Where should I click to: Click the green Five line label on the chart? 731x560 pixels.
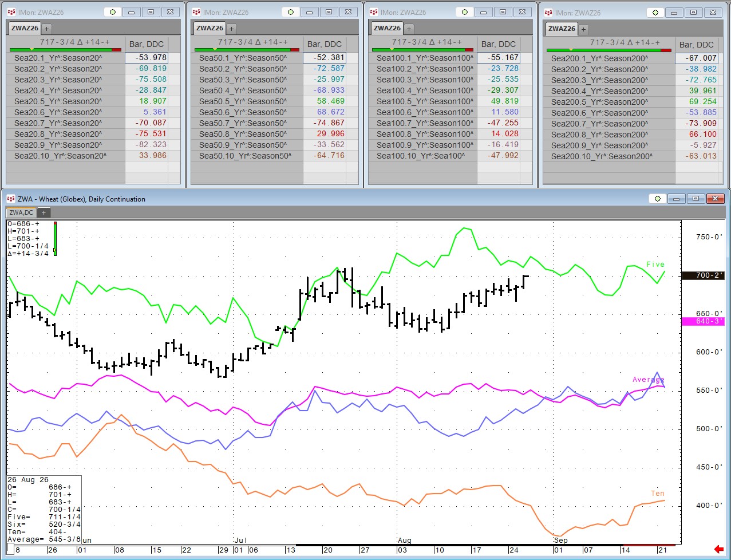(x=655, y=265)
